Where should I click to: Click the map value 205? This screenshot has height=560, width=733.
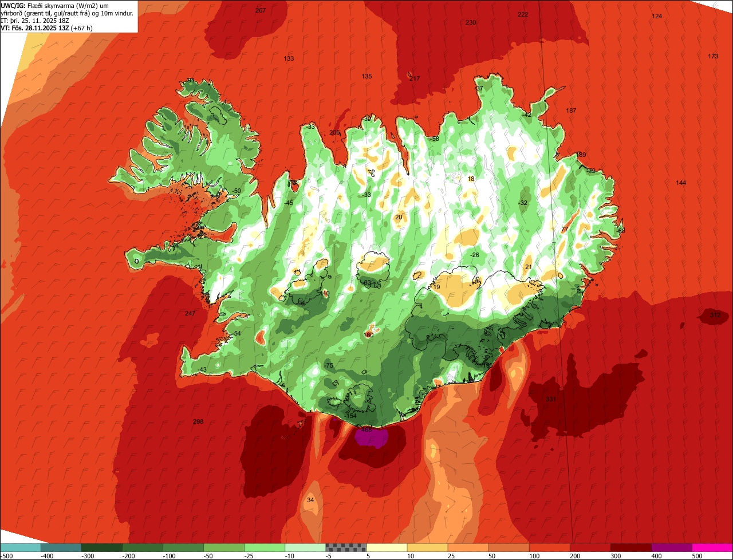coord(334,132)
